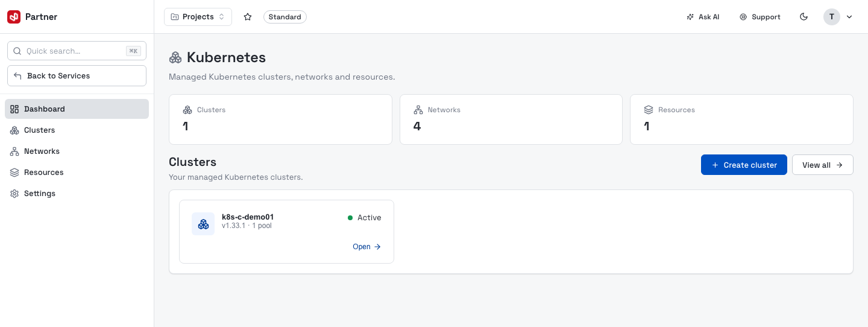The image size is (868, 327).
Task: Click the ⌘K shortcut badge in search
Action: pos(133,51)
